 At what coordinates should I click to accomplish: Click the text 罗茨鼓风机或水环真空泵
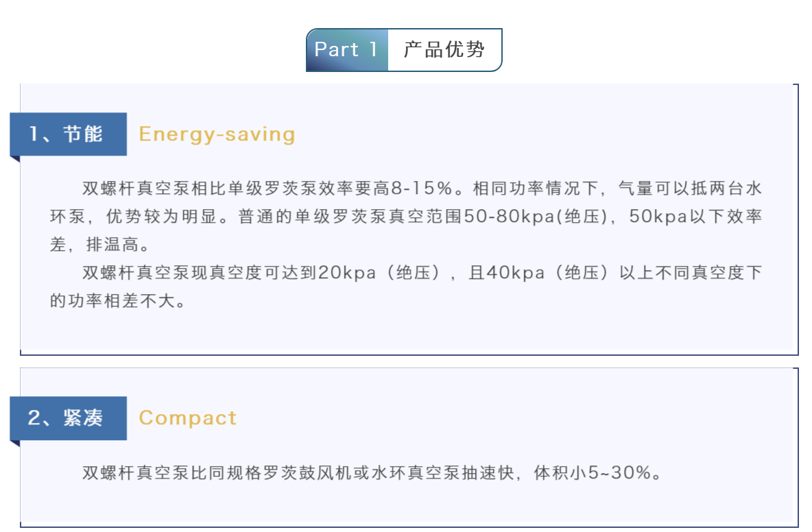point(361,472)
